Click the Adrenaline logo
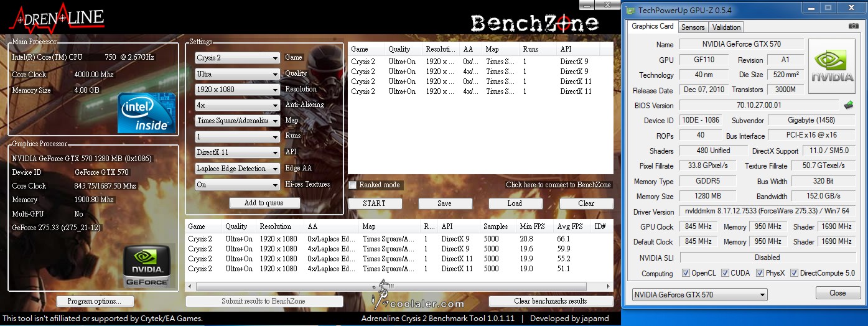This screenshot has height=326, width=868. point(56,17)
